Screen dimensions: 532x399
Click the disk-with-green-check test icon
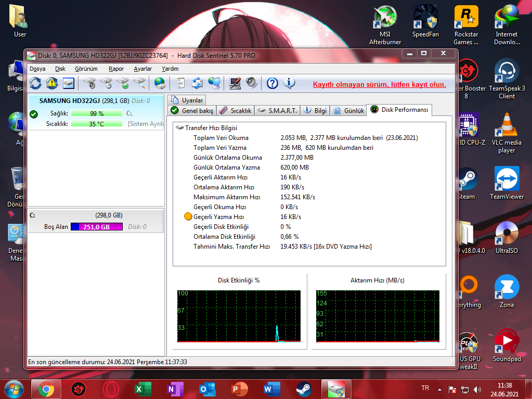pos(123,83)
